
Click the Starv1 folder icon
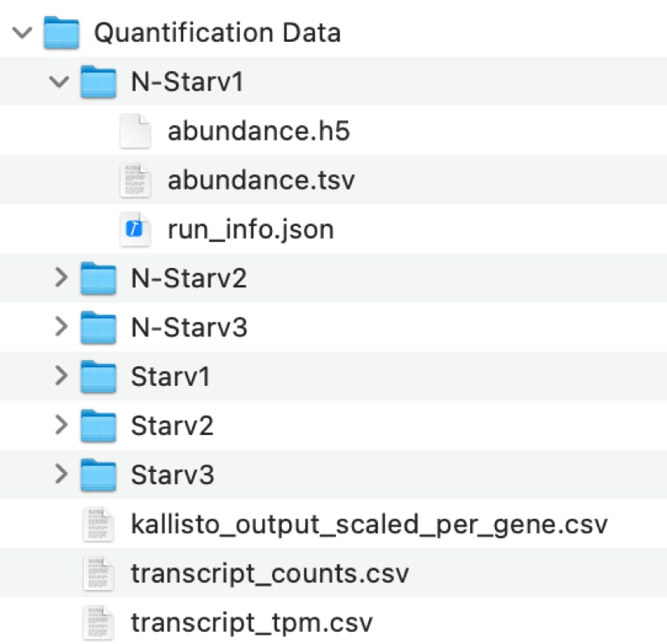(100, 376)
